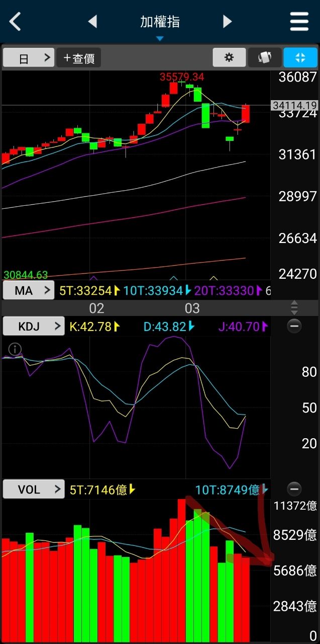320x644 pixels.
Task: Open the MA indicator selector
Action: (x=28, y=290)
